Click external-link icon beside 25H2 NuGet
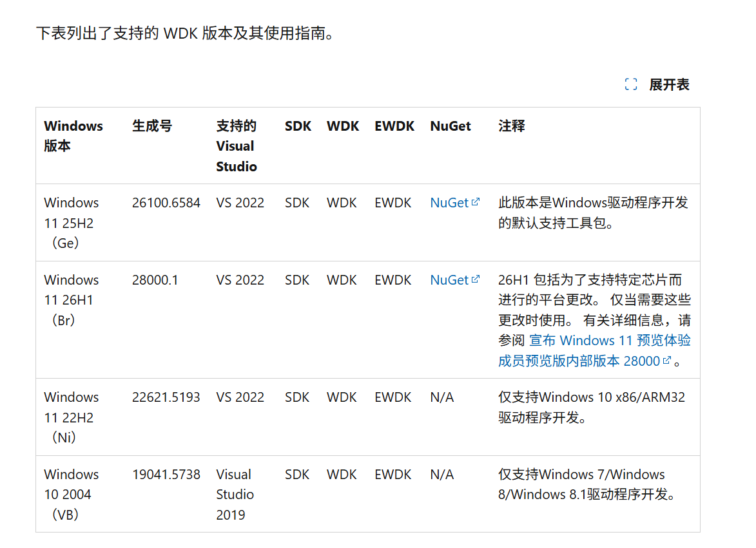756x548 pixels. tap(476, 202)
